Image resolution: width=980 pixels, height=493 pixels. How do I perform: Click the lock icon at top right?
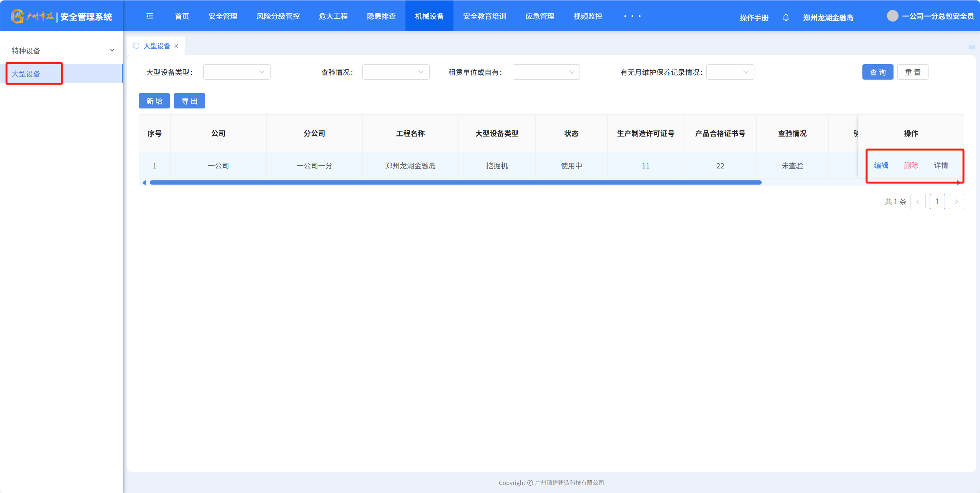pyautogui.click(x=972, y=46)
